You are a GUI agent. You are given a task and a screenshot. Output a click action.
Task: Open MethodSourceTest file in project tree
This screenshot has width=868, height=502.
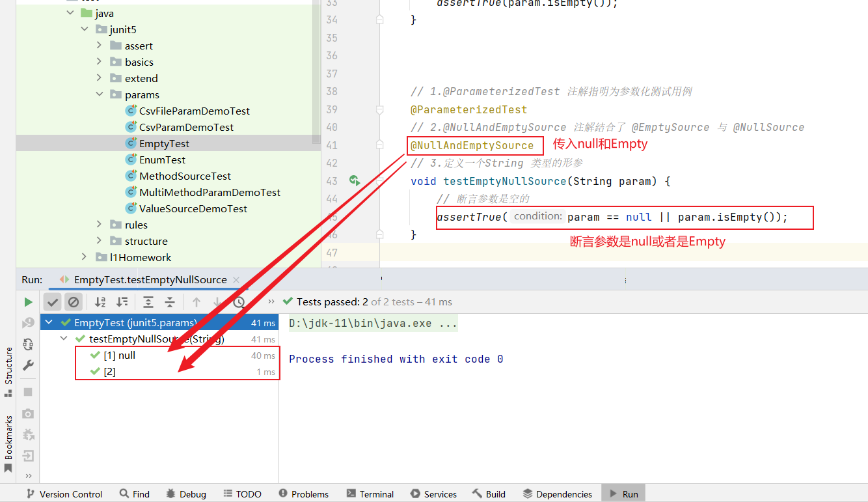point(185,176)
